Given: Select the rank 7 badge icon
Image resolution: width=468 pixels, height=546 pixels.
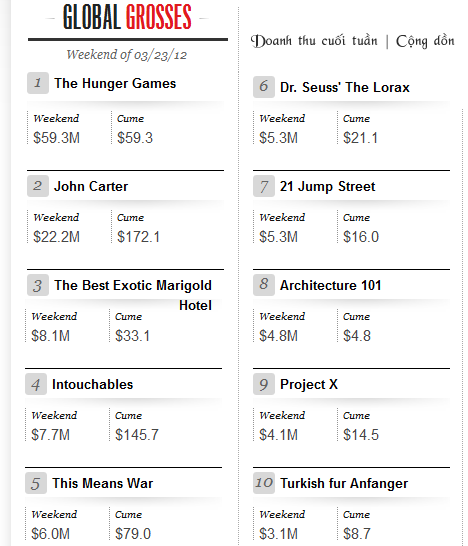Looking at the screenshot, I should pyautogui.click(x=264, y=186).
